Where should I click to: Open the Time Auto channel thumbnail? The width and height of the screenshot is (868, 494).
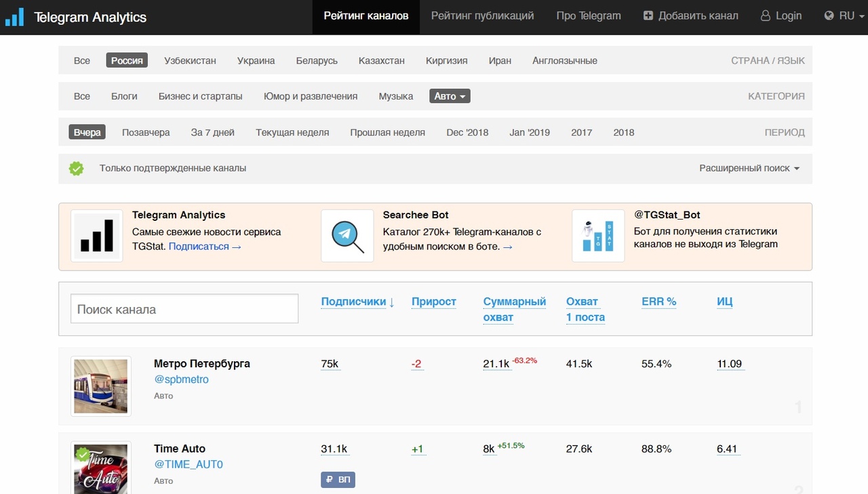pyautogui.click(x=101, y=468)
